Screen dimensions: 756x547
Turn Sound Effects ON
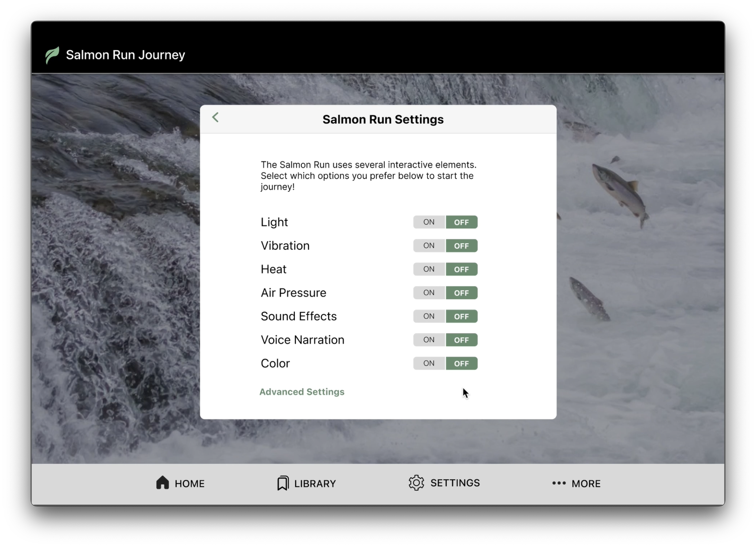(x=429, y=316)
